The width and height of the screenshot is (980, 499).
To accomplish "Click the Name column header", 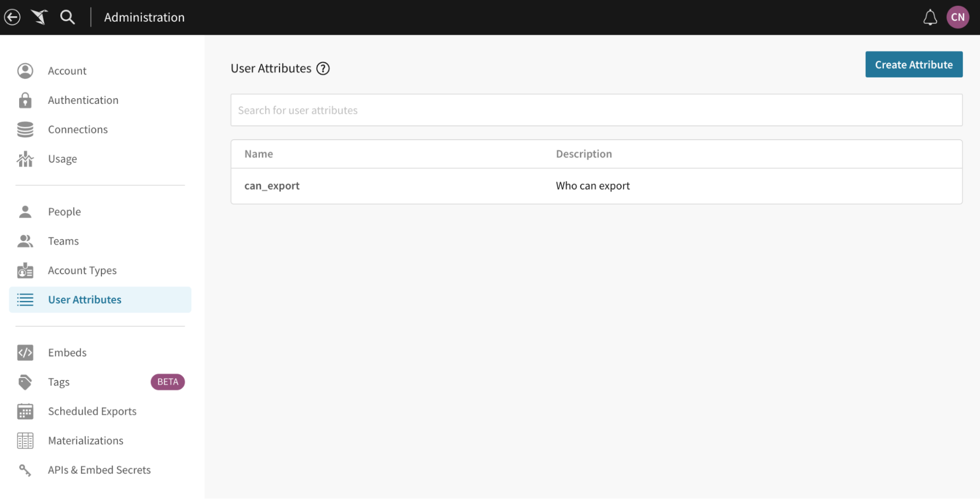I will [x=259, y=154].
